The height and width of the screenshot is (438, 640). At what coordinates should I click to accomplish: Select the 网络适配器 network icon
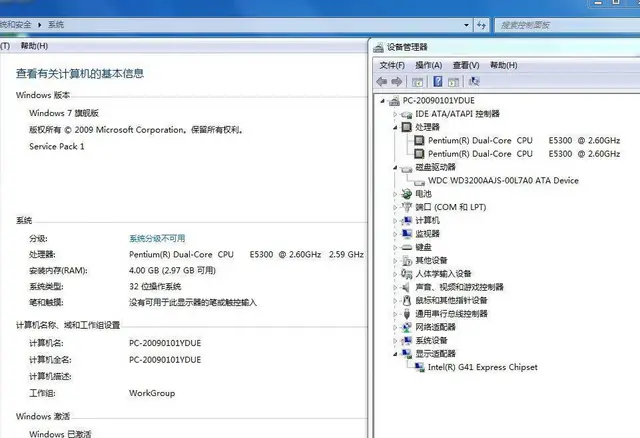coord(407,327)
